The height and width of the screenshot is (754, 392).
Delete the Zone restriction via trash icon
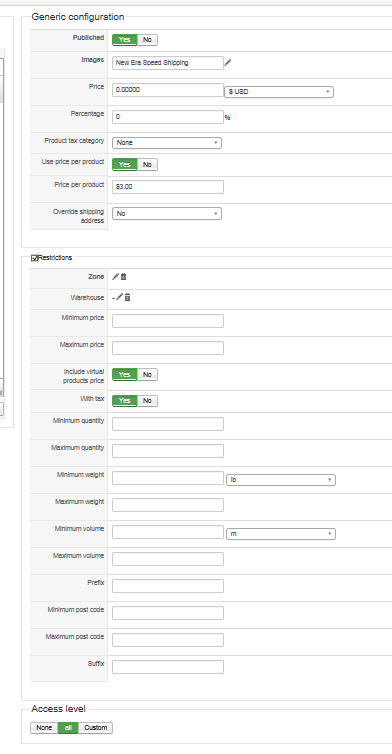(x=124, y=276)
